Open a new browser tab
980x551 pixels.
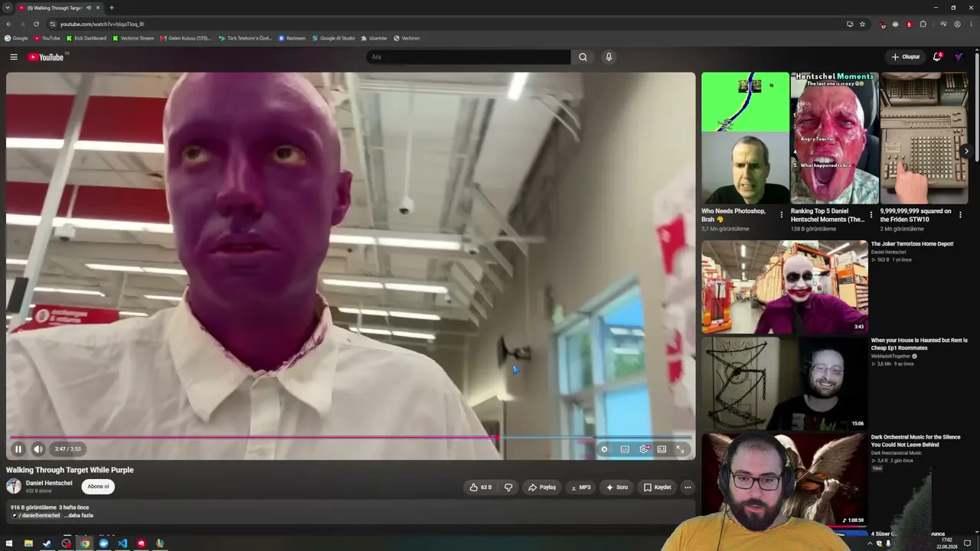tap(112, 8)
